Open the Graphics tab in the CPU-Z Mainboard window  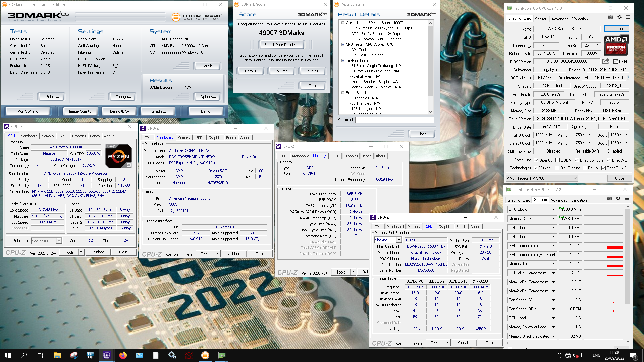[215, 138]
